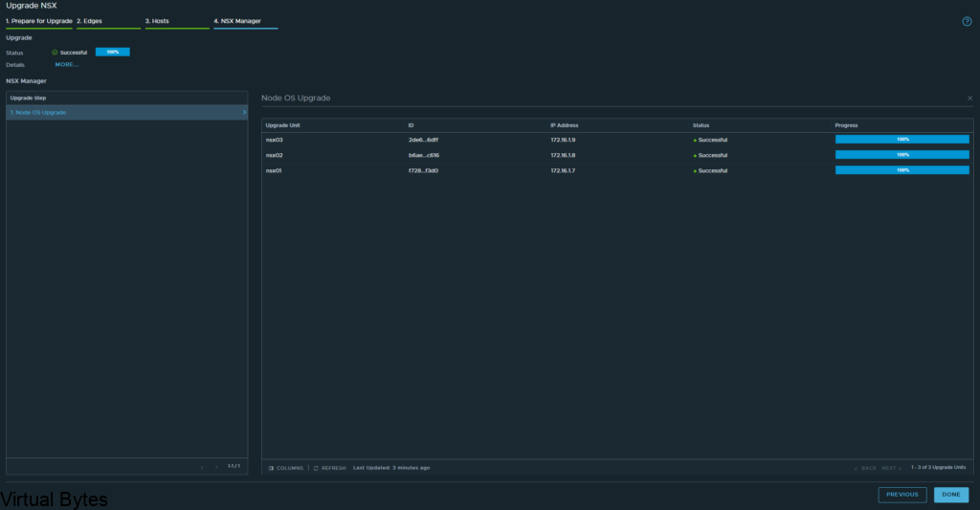The width and height of the screenshot is (980, 510).
Task: Click the green Successful status check icon
Action: (55, 53)
